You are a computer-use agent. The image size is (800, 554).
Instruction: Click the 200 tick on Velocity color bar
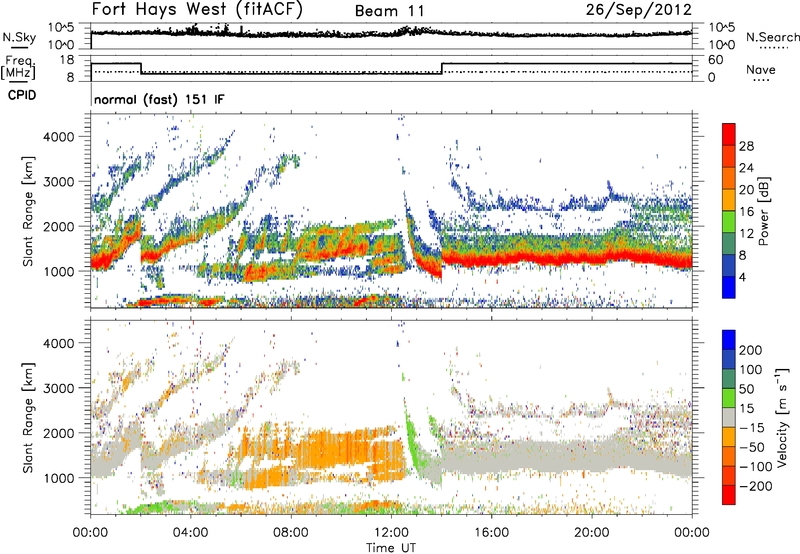point(751,350)
